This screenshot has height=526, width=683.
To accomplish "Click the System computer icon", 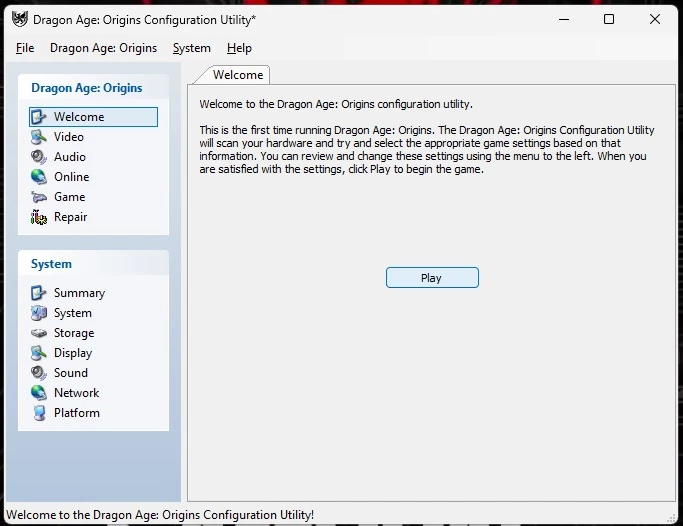I will click(38, 313).
